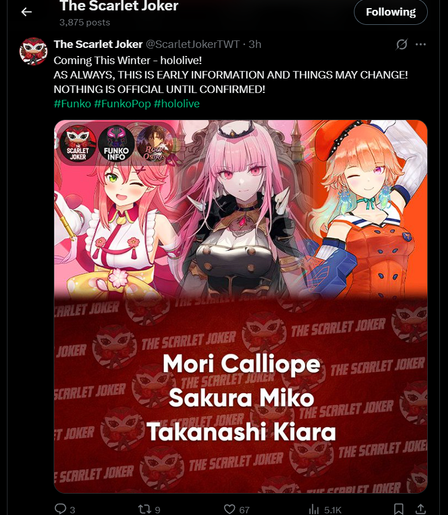Like the post with 67 likes
This screenshot has width=448, height=515.
point(236,509)
